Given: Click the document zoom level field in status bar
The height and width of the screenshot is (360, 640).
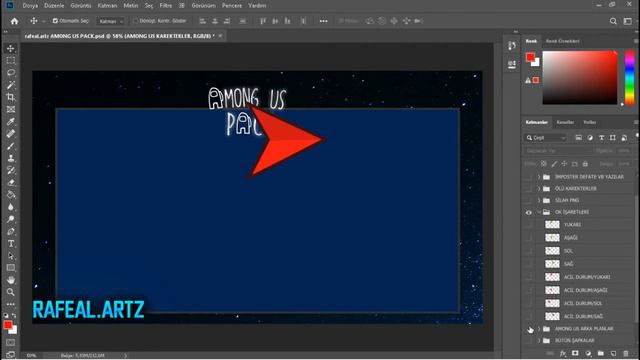Looking at the screenshot, I should [x=32, y=356].
